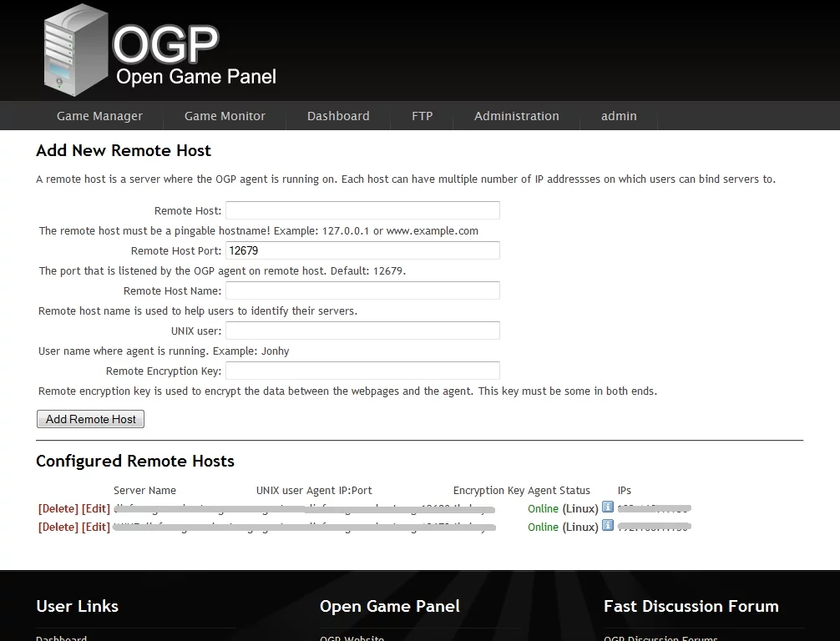Focus the Remote Host Name field
The image size is (840, 641).
click(362, 290)
